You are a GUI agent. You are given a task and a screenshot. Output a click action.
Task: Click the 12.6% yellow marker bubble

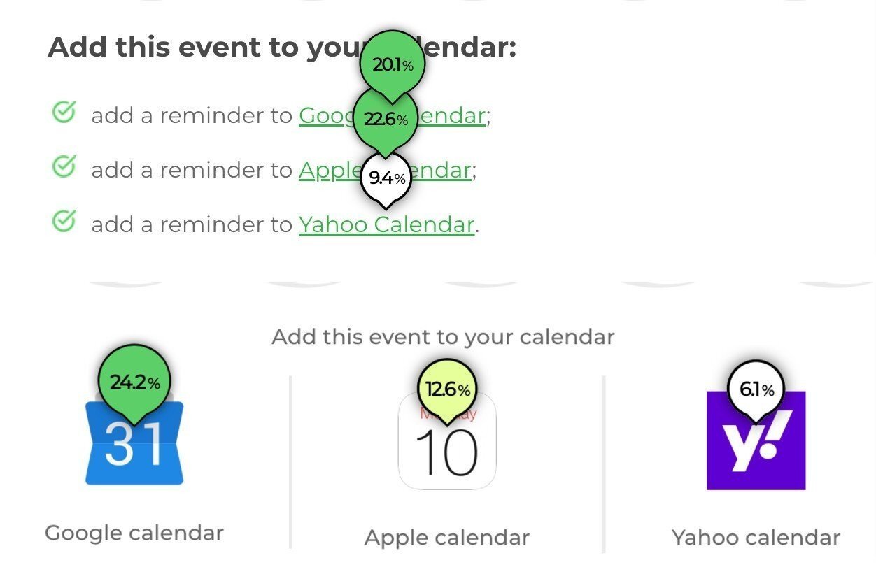(x=447, y=389)
